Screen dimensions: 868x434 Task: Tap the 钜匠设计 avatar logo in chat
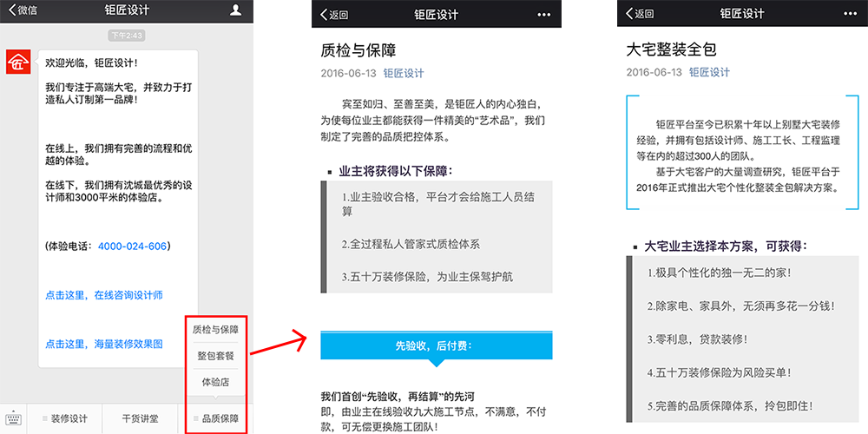coord(17,62)
